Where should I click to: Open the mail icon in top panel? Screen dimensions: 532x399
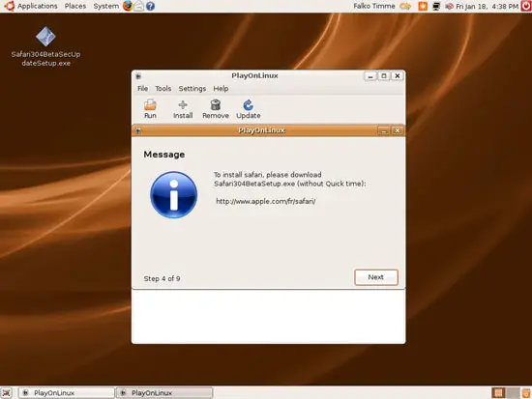138,6
